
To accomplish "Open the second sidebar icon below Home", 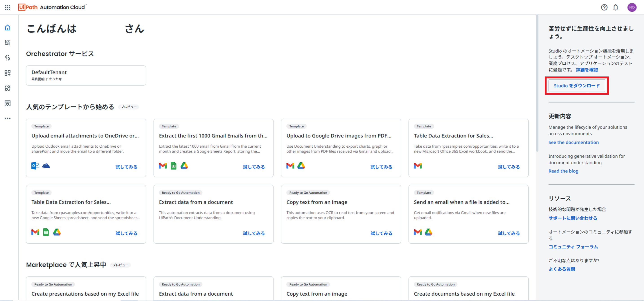I will 8,43.
